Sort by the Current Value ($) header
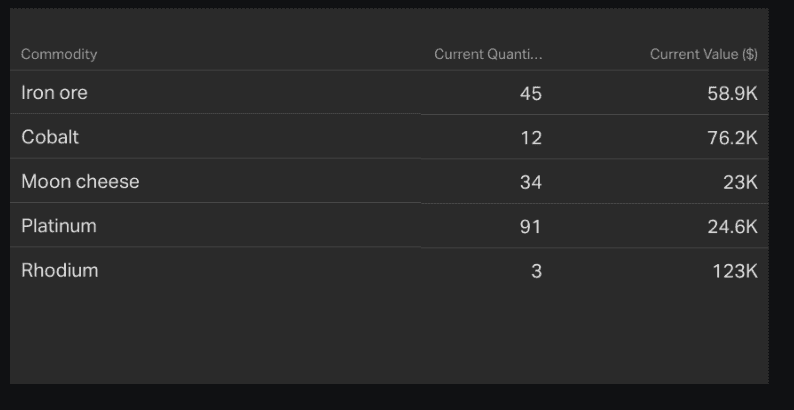This screenshot has height=410, width=794. point(703,54)
